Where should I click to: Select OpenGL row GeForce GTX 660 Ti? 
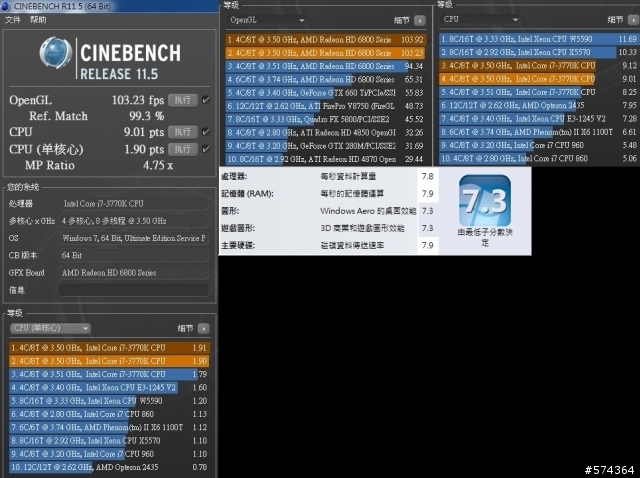coord(326,93)
